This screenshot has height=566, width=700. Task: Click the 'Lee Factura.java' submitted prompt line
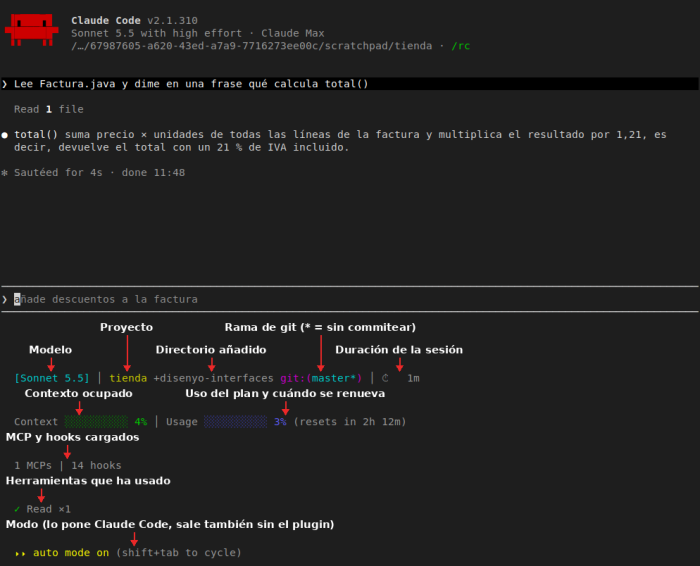click(x=350, y=84)
